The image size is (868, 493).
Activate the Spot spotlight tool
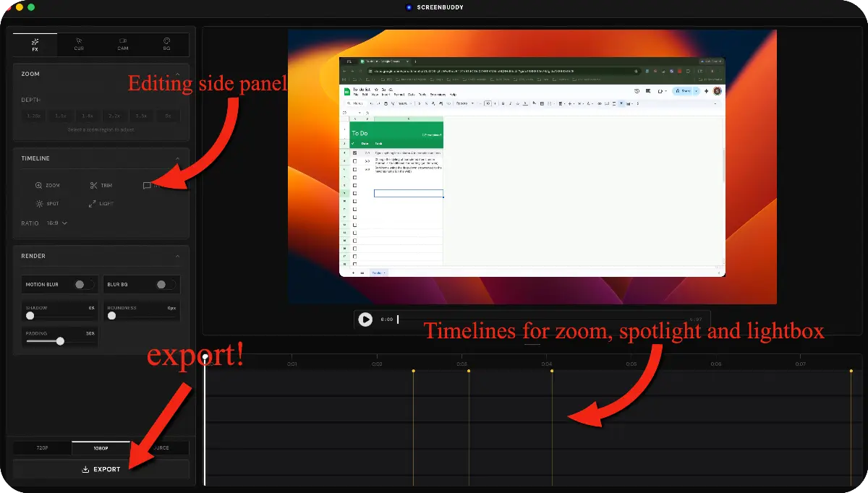tap(48, 203)
